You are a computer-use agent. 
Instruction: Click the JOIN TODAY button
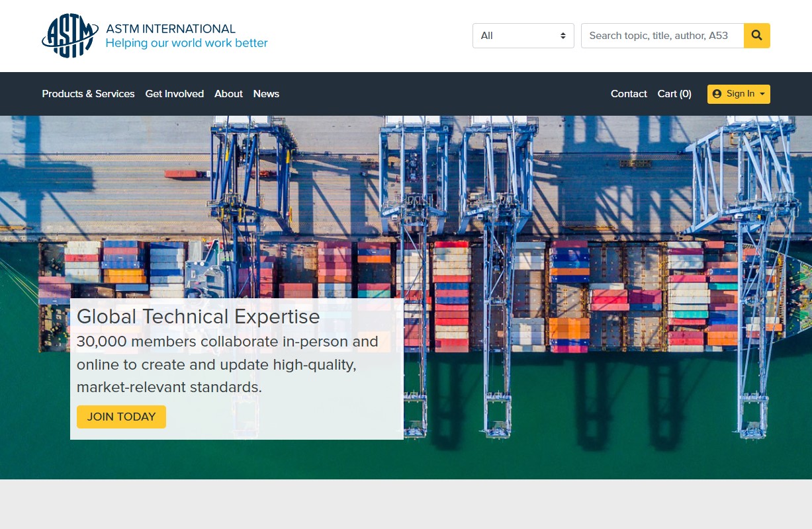pyautogui.click(x=121, y=417)
